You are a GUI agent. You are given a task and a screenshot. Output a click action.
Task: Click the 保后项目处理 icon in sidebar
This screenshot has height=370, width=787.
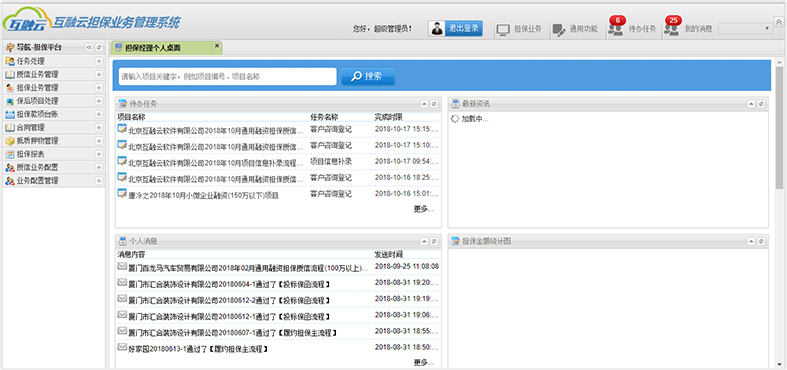(x=10, y=101)
